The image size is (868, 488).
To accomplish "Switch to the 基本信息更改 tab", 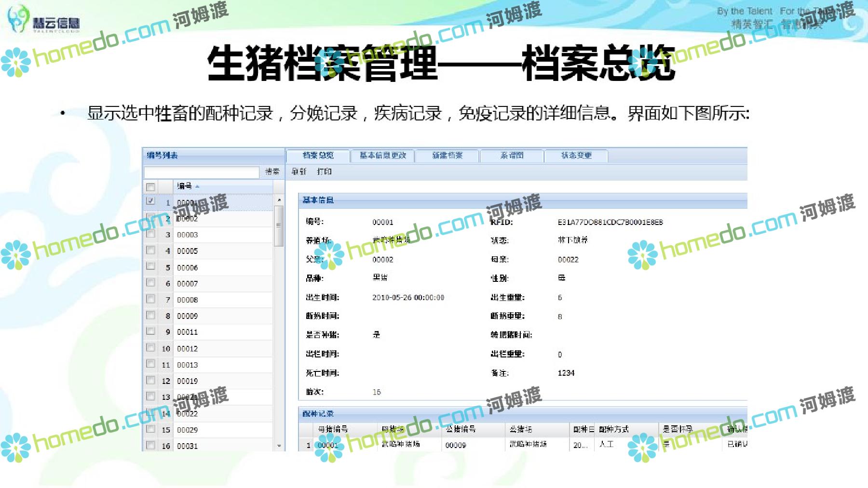I will (x=383, y=156).
